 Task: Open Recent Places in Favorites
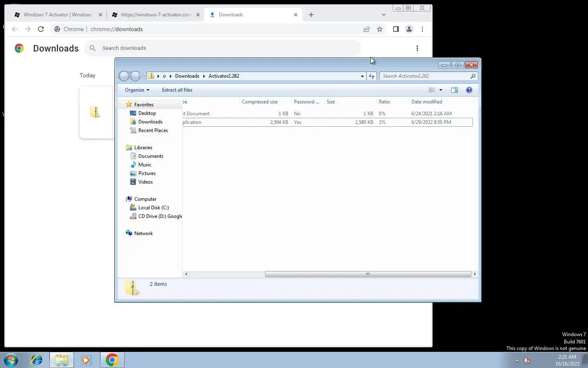point(153,130)
